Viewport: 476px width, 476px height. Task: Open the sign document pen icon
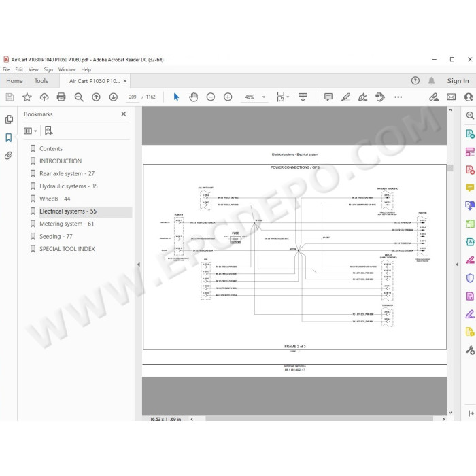[x=362, y=97]
